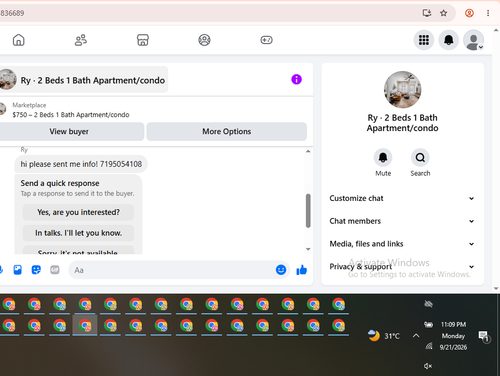
Task: Attach a file using the image icon
Action: click(18, 270)
